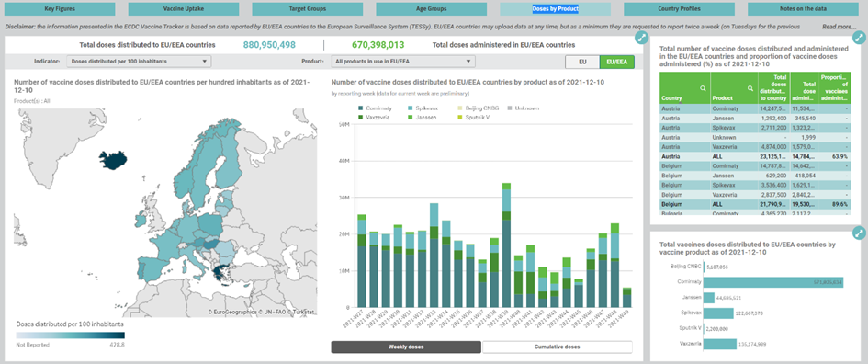
Task: Toggle Comirnaty legend swatch in chart
Action: [x=361, y=108]
